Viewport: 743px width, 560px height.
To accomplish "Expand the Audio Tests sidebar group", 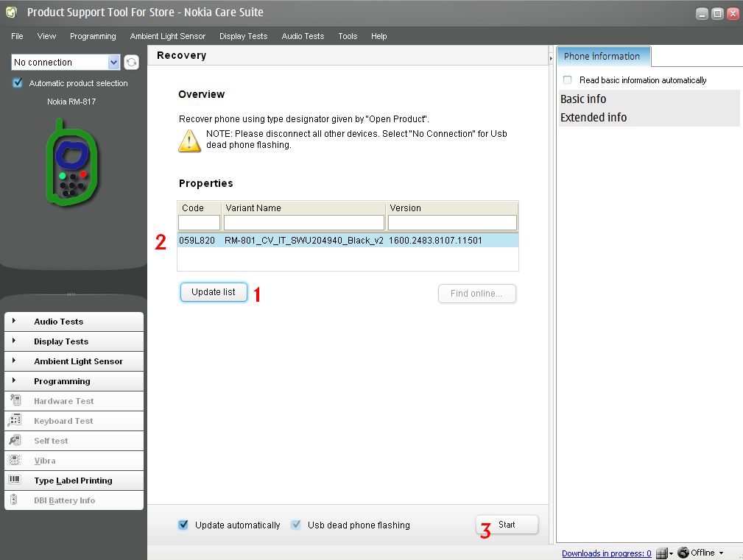I will [74, 322].
